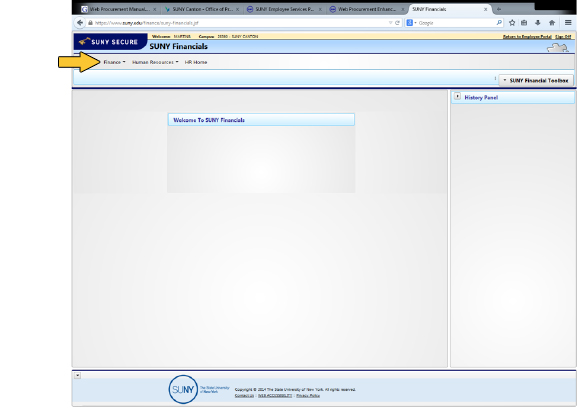Bookmark this page with star icon
580x410 pixels.
click(512, 23)
